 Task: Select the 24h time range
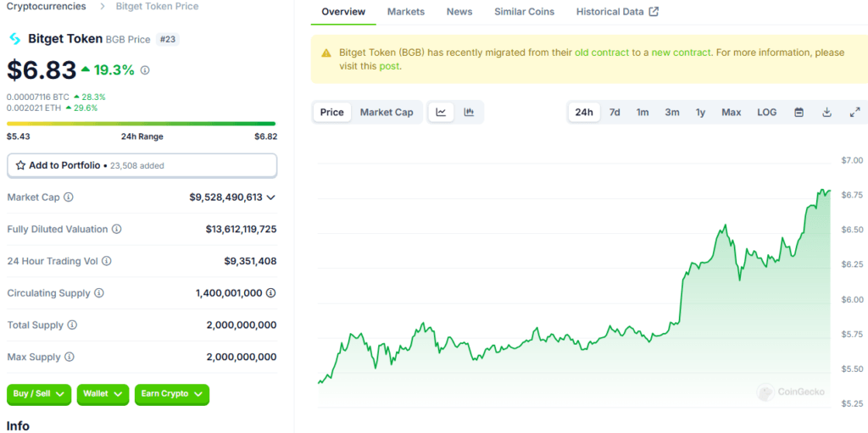point(584,113)
